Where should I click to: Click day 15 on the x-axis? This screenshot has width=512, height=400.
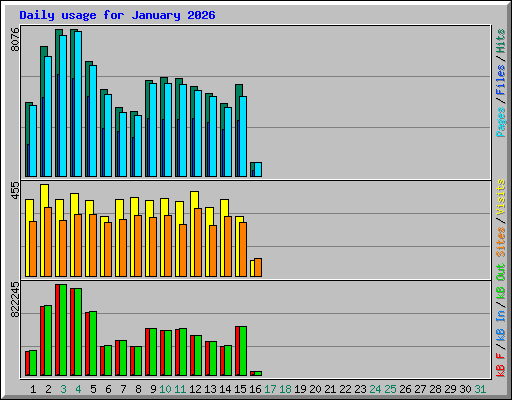tap(240, 389)
